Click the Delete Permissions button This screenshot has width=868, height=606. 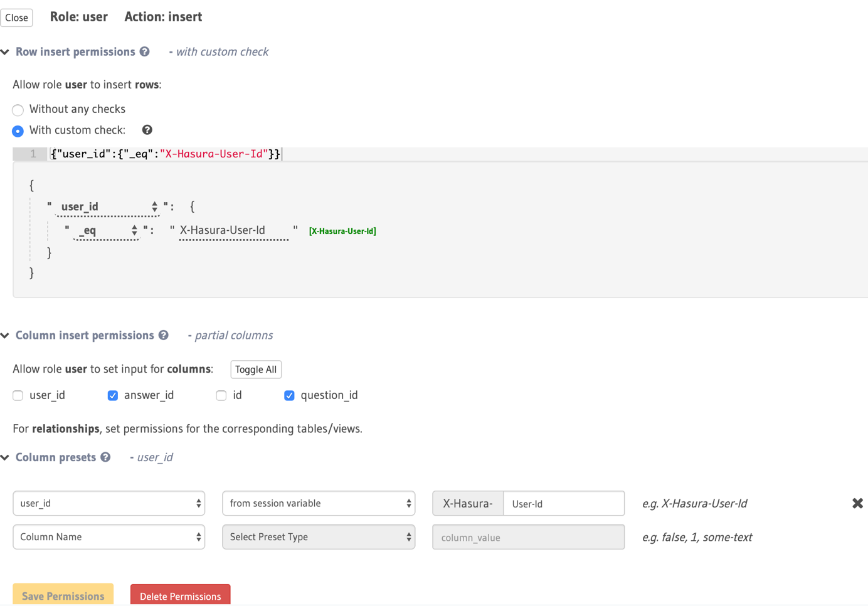click(181, 596)
